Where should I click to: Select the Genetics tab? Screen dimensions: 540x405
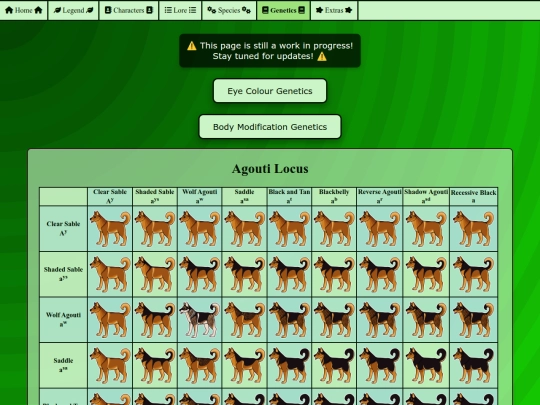pos(283,10)
